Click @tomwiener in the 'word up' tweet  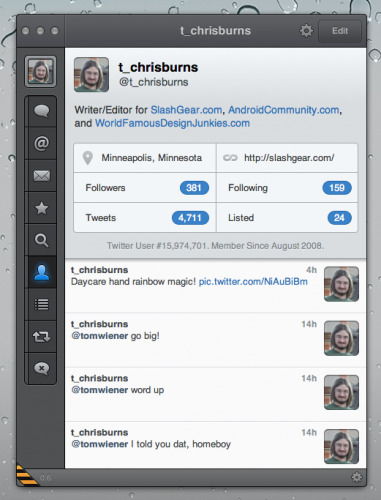pyautogui.click(x=99, y=390)
